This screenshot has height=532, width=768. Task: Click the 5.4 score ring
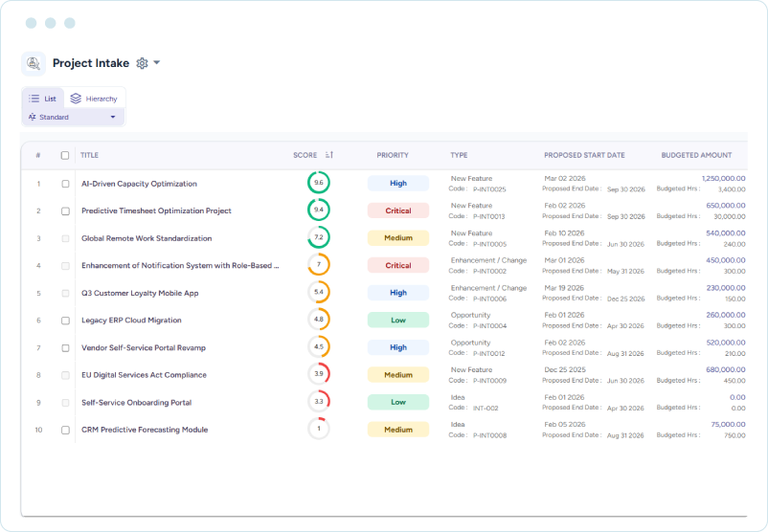coord(319,292)
